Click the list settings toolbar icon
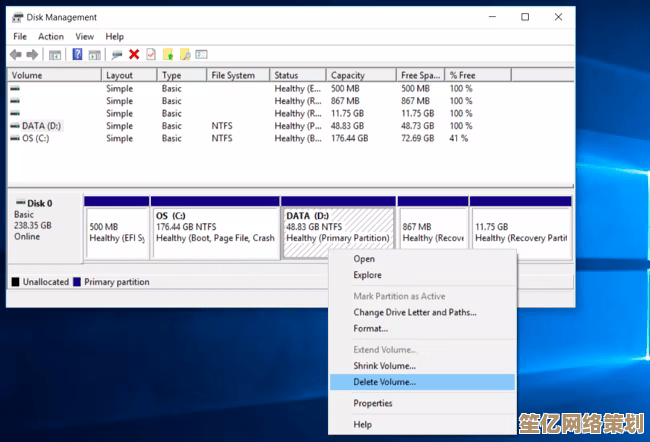Image resolution: width=650 pixels, height=442 pixels. coord(201,54)
